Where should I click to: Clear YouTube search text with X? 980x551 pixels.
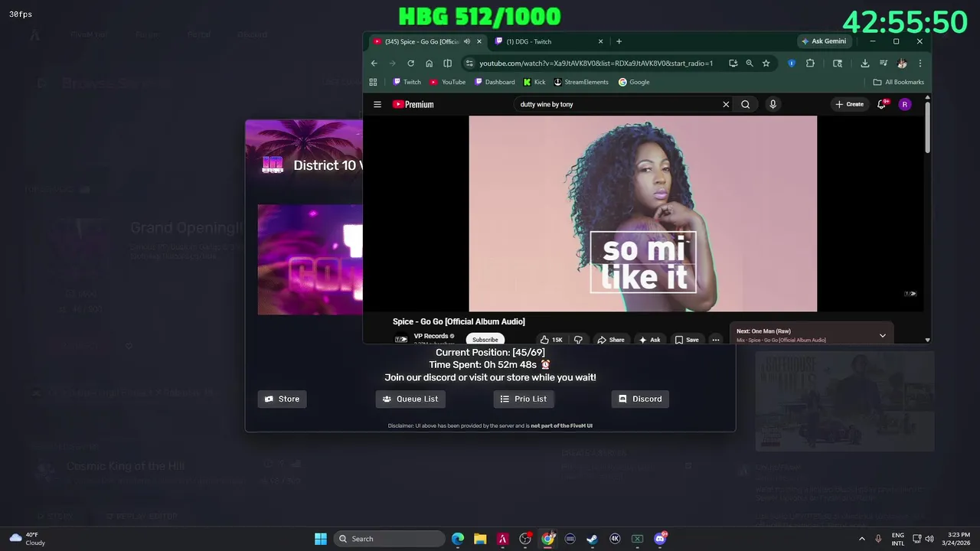click(726, 104)
